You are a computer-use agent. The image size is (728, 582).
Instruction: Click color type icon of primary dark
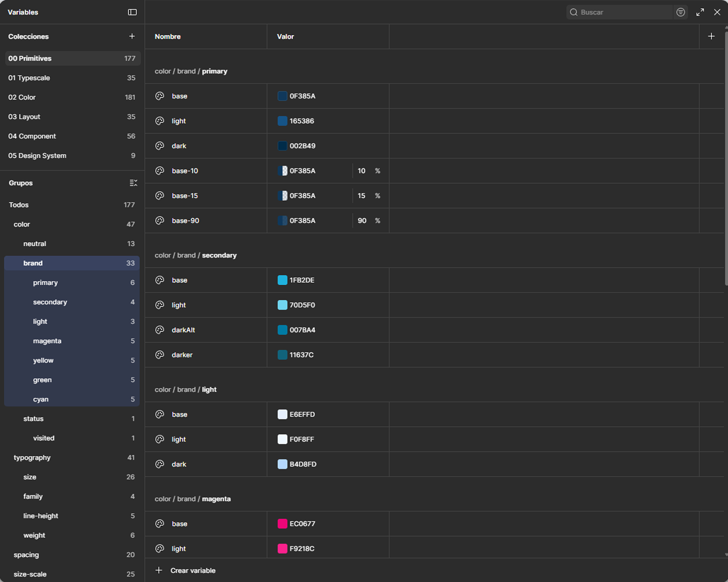click(x=160, y=145)
